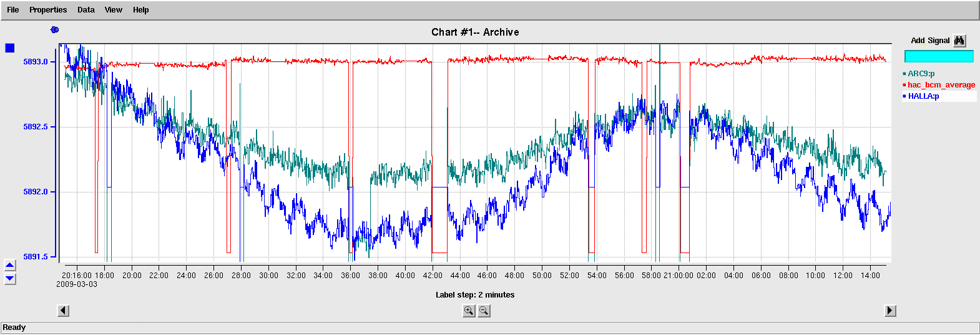980x335 pixels.
Task: Click the down arrow axis stepper
Action: [x=10, y=278]
